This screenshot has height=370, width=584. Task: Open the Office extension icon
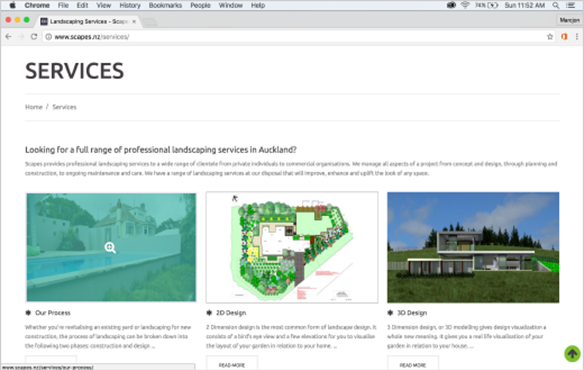[x=564, y=37]
